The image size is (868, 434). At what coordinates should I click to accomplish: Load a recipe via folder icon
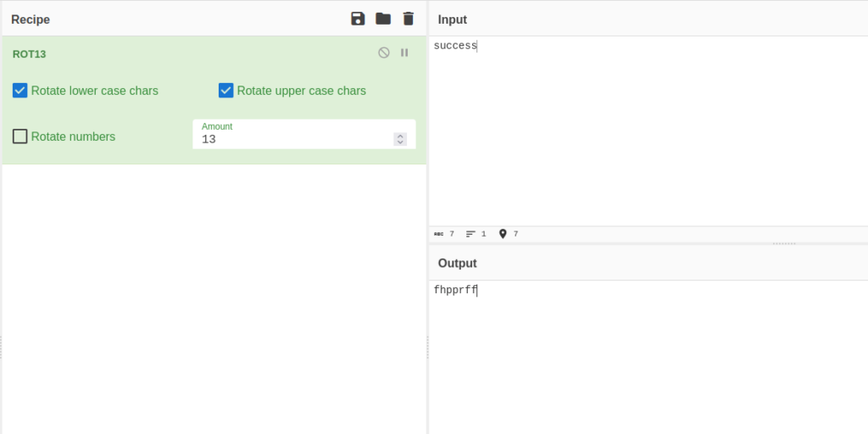(x=383, y=19)
